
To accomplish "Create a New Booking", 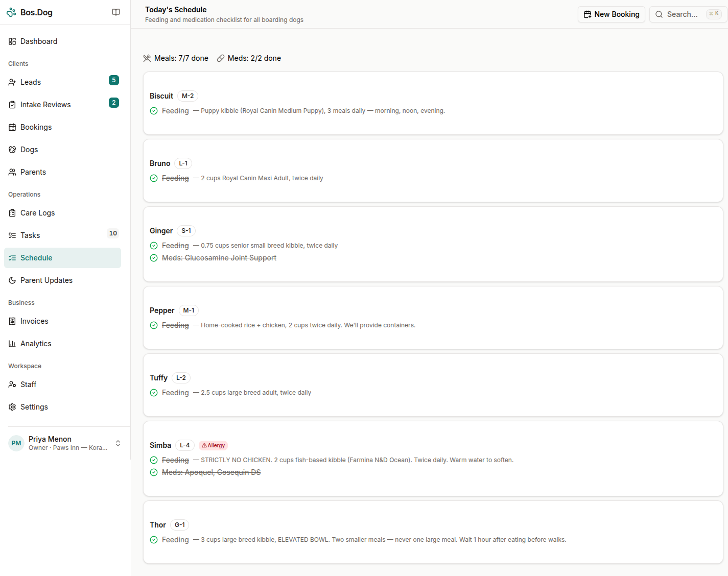I will [x=612, y=14].
